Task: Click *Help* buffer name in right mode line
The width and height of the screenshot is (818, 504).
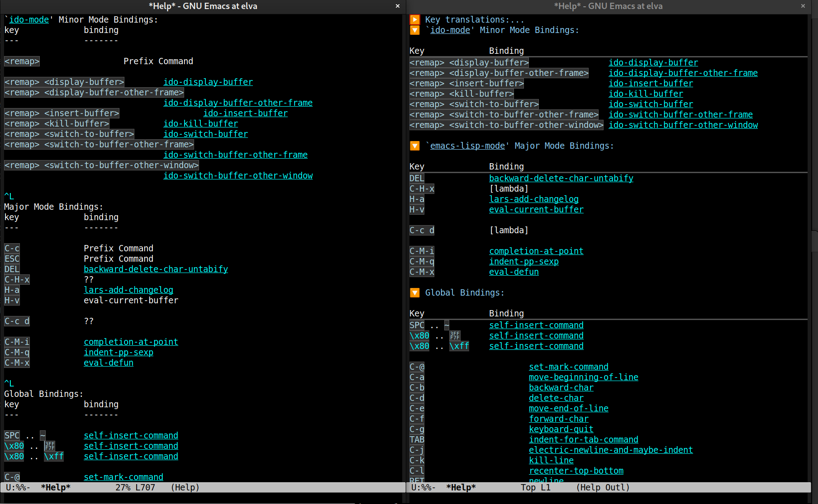Action: point(461,487)
